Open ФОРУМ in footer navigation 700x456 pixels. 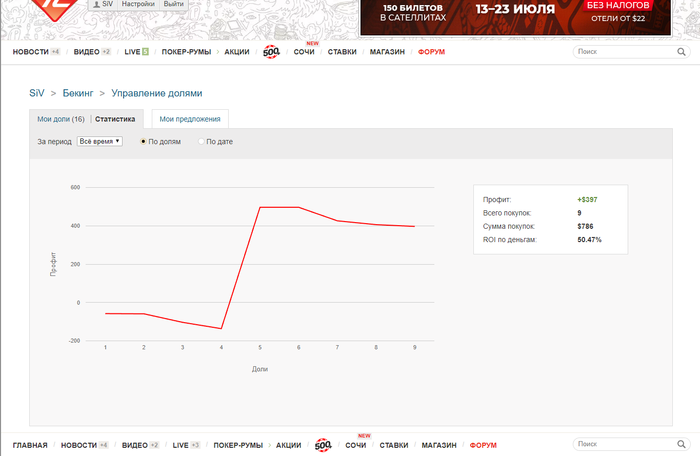(x=483, y=445)
